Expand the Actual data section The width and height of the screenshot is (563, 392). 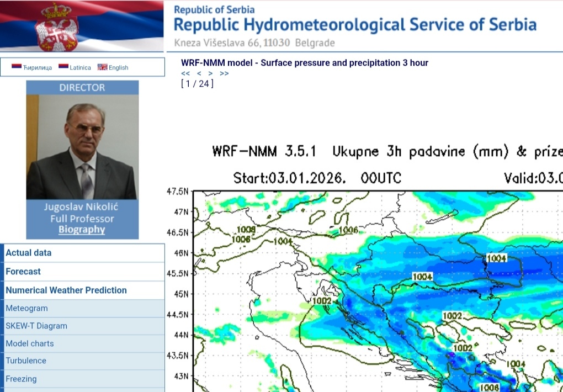tap(29, 253)
